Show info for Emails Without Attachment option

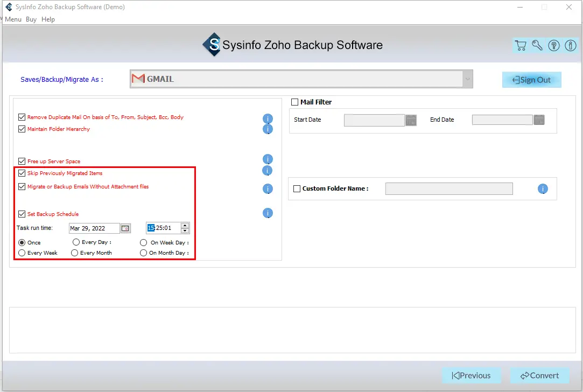coord(268,189)
